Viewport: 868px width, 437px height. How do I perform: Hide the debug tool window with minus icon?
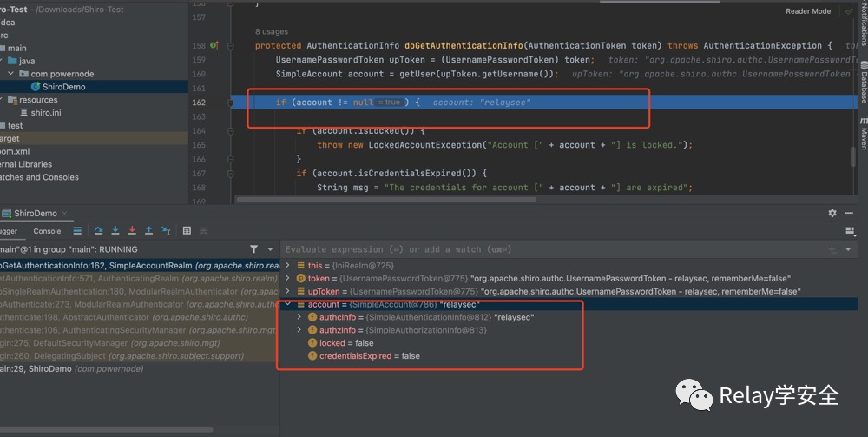(x=849, y=213)
